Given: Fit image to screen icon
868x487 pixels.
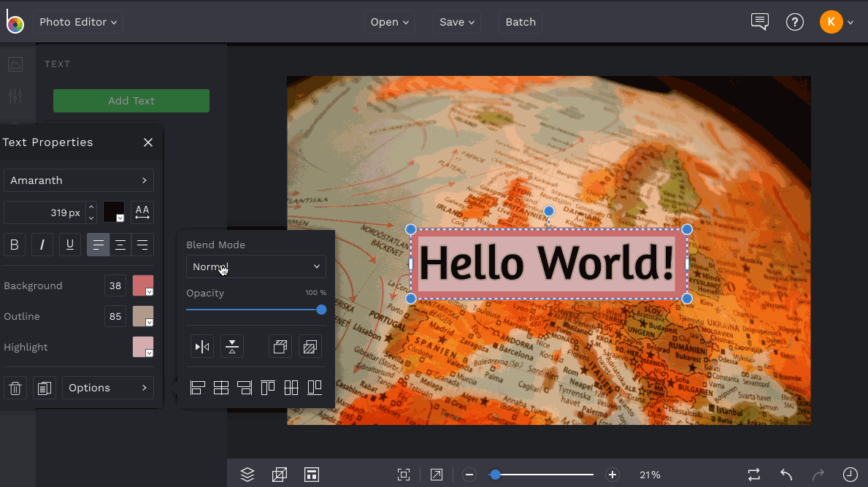Looking at the screenshot, I should point(404,475).
